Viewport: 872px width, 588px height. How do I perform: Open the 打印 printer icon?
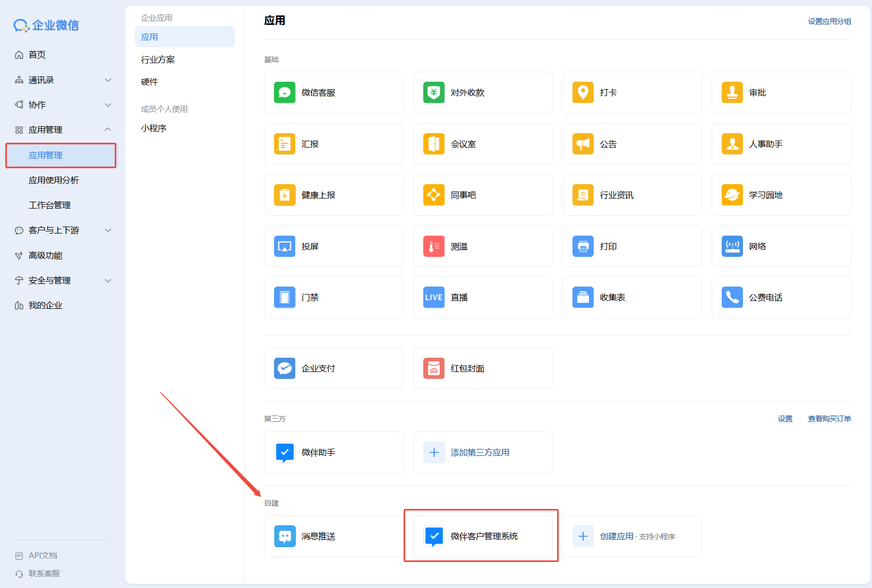coord(583,246)
